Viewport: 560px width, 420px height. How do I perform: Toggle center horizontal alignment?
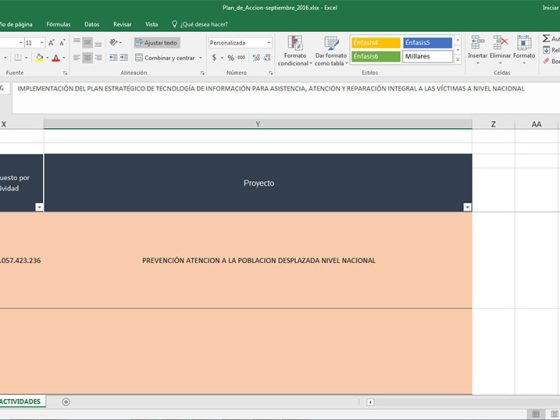(x=88, y=58)
